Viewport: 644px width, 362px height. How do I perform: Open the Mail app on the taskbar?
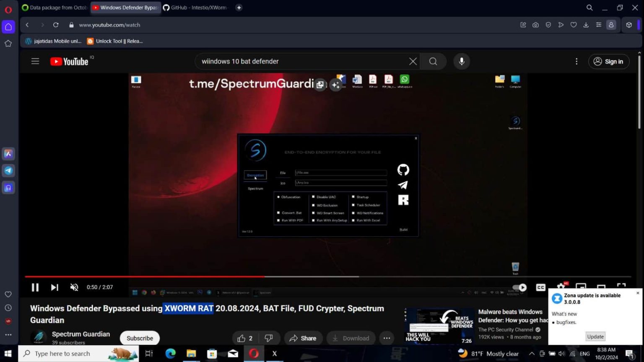[233, 354]
